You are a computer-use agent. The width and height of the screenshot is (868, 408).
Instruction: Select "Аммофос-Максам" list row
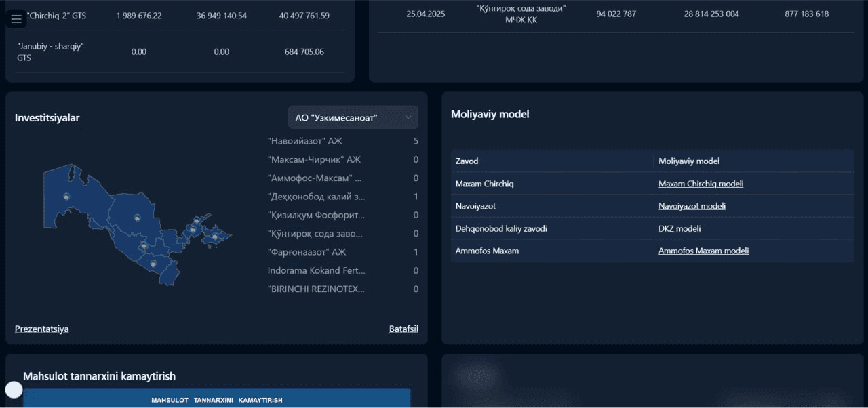343,178
